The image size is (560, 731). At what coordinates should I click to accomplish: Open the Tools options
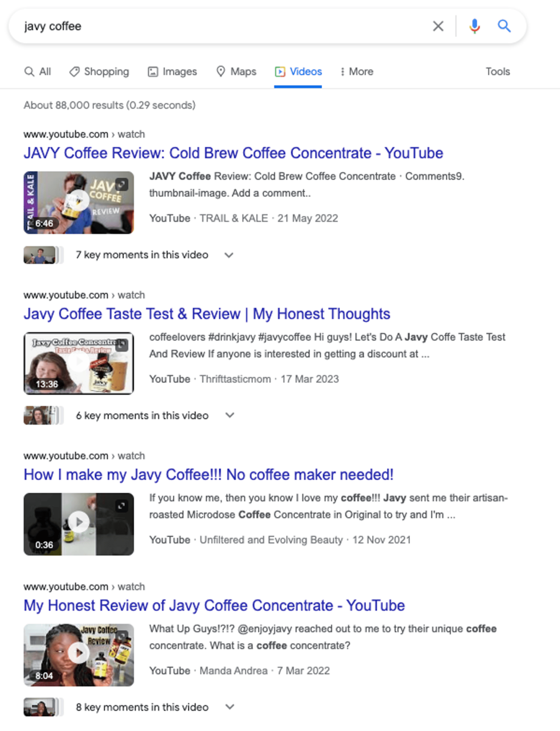(x=498, y=72)
